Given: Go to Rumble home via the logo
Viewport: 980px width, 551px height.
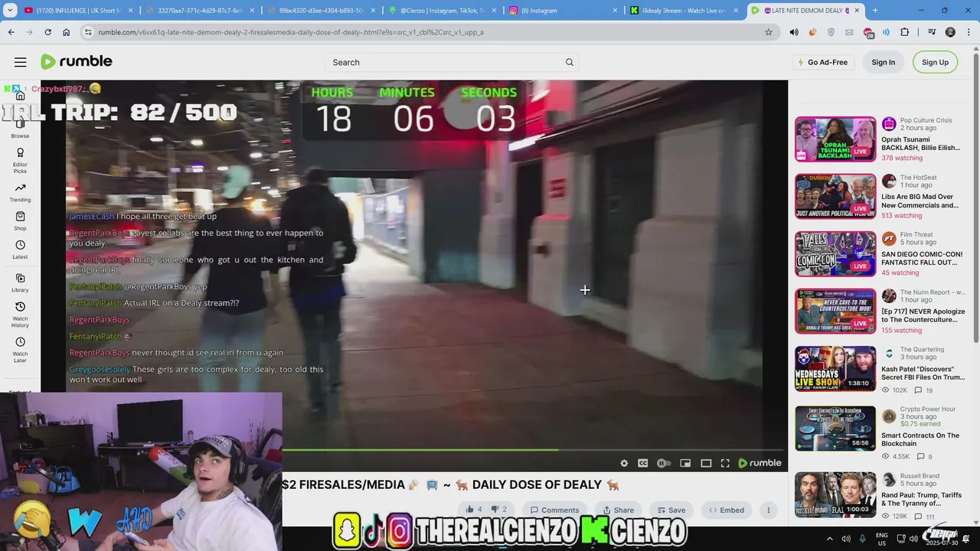Looking at the screenshot, I should coord(77,62).
